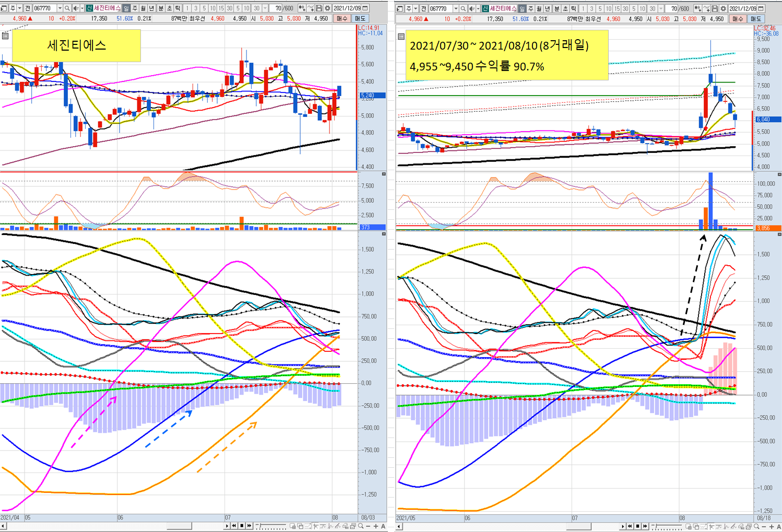The image size is (782, 532).
Task: Click the 매수 buy button on left chart
Action: click(x=341, y=18)
